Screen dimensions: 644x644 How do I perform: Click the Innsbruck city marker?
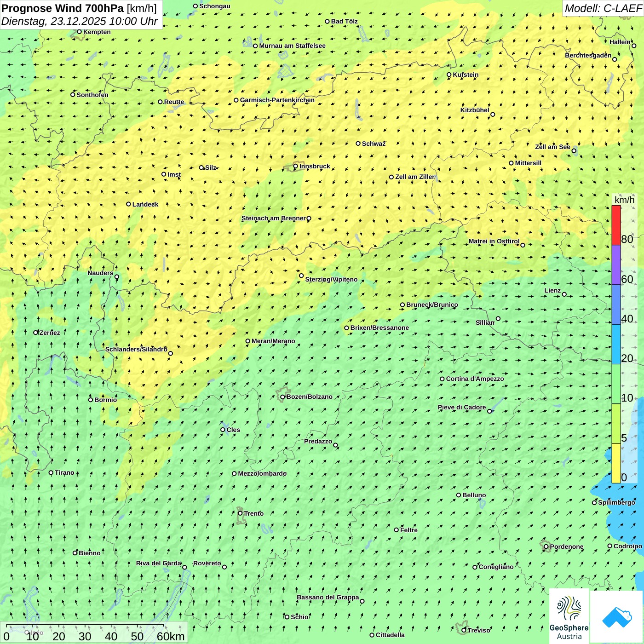(x=295, y=166)
